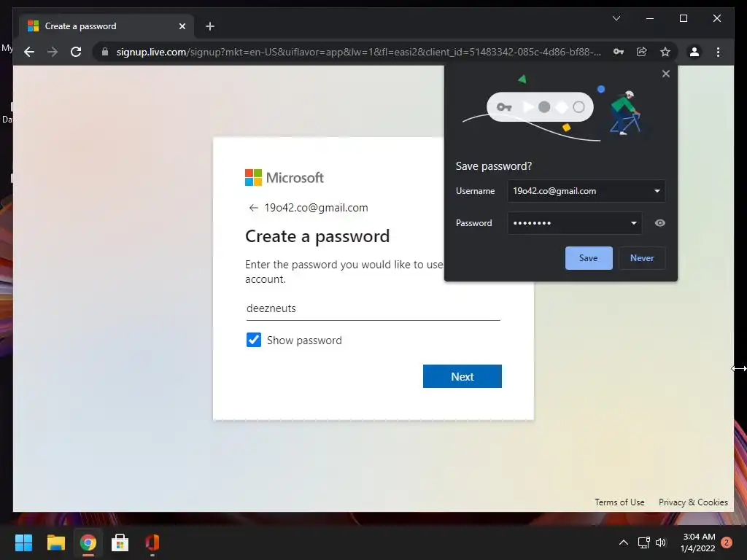The height and width of the screenshot is (560, 747).
Task: Click the Microsoft logo on the form
Action: click(284, 178)
